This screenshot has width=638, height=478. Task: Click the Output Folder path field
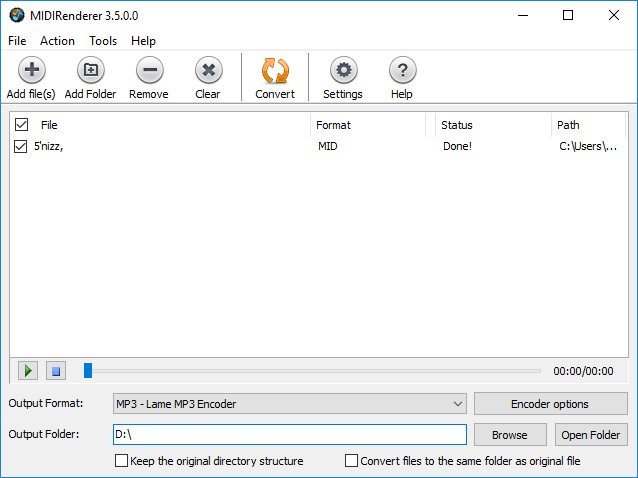pos(288,435)
